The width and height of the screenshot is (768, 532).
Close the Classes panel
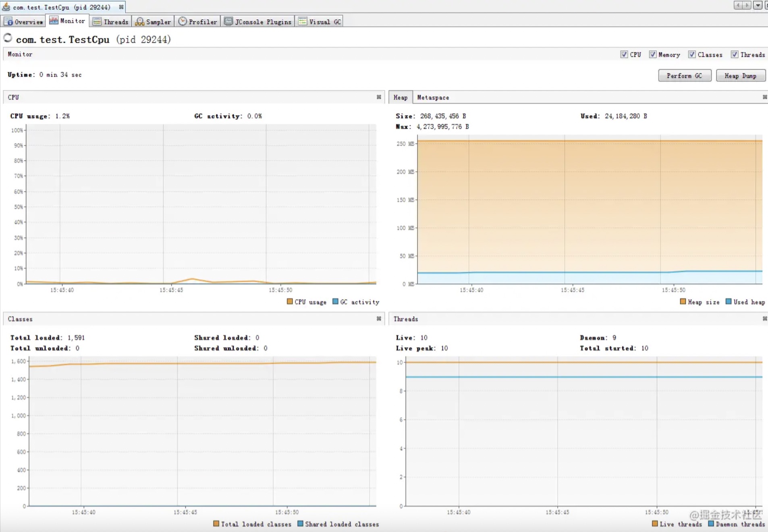click(379, 318)
